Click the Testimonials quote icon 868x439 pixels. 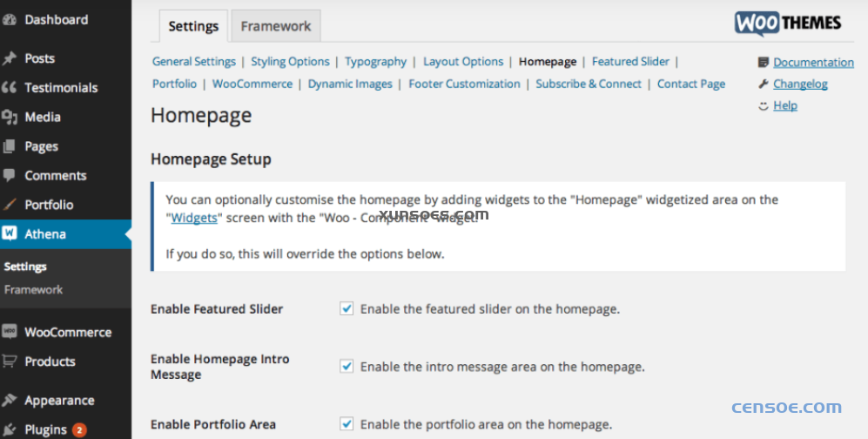click(10, 88)
